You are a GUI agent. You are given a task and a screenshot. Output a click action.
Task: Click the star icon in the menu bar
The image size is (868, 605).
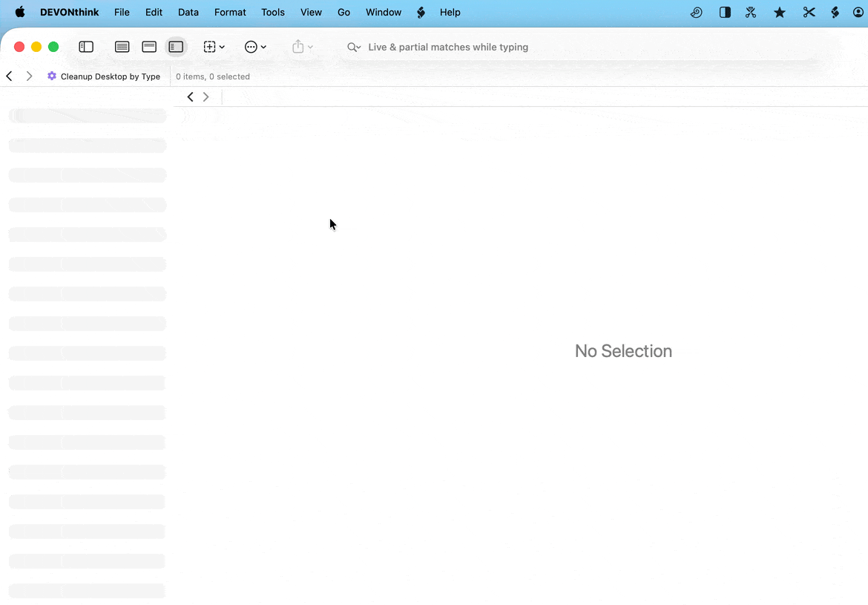780,13
